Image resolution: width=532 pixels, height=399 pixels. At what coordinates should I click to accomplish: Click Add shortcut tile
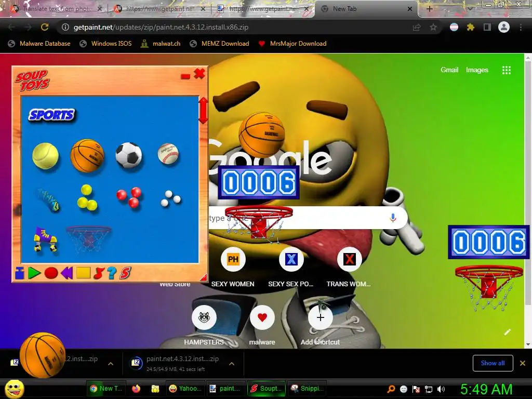point(320,325)
